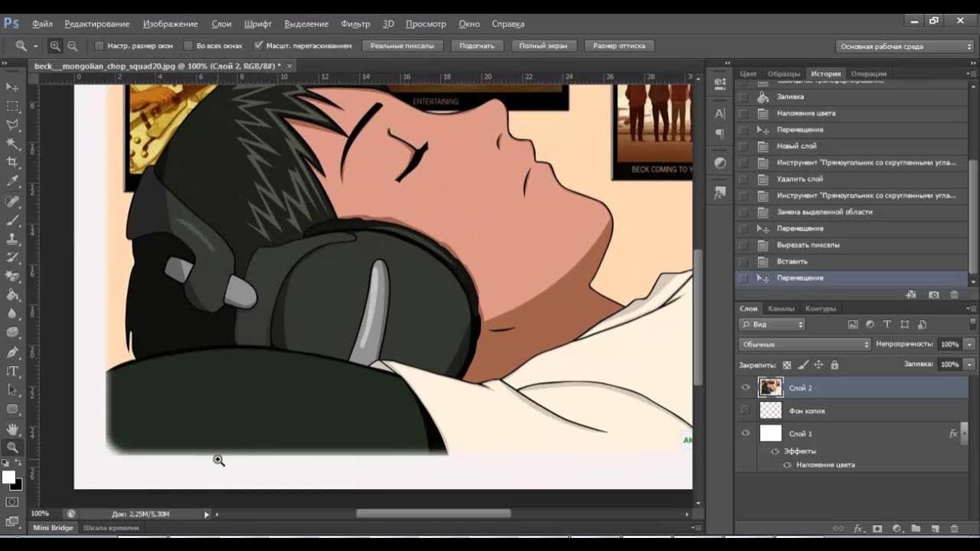Select the Rectangular Marquee tool

[12, 106]
